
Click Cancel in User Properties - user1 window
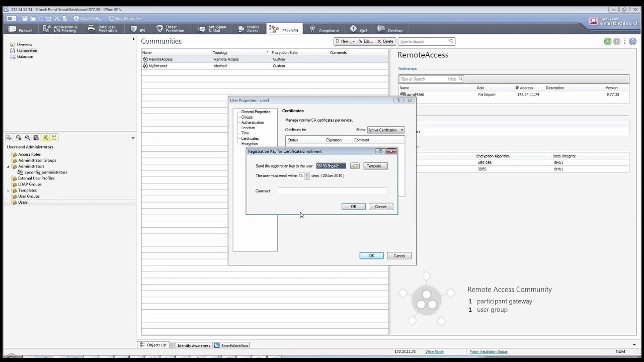click(399, 256)
